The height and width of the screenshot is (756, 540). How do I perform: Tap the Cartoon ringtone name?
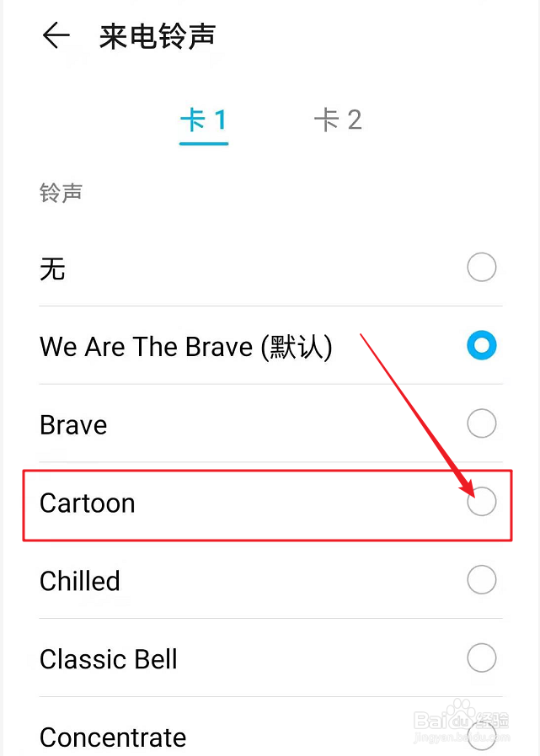(x=88, y=503)
